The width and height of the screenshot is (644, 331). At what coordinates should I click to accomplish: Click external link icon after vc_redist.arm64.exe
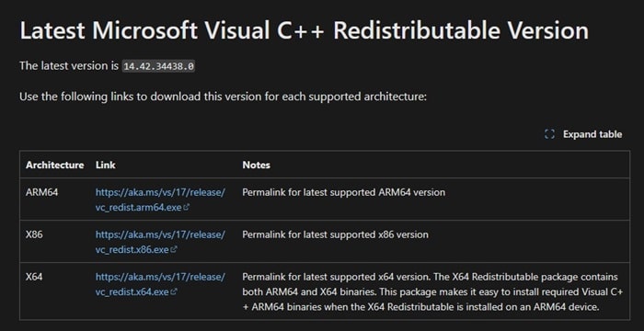pos(187,208)
